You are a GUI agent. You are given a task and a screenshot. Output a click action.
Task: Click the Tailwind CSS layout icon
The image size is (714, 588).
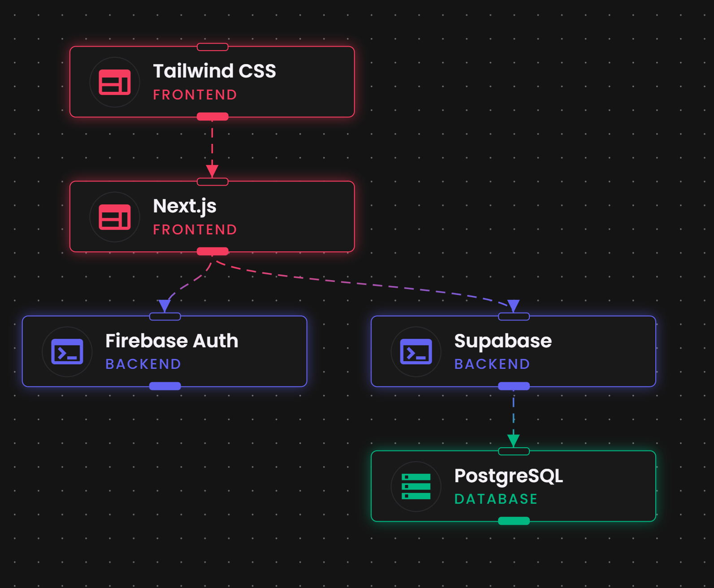115,82
